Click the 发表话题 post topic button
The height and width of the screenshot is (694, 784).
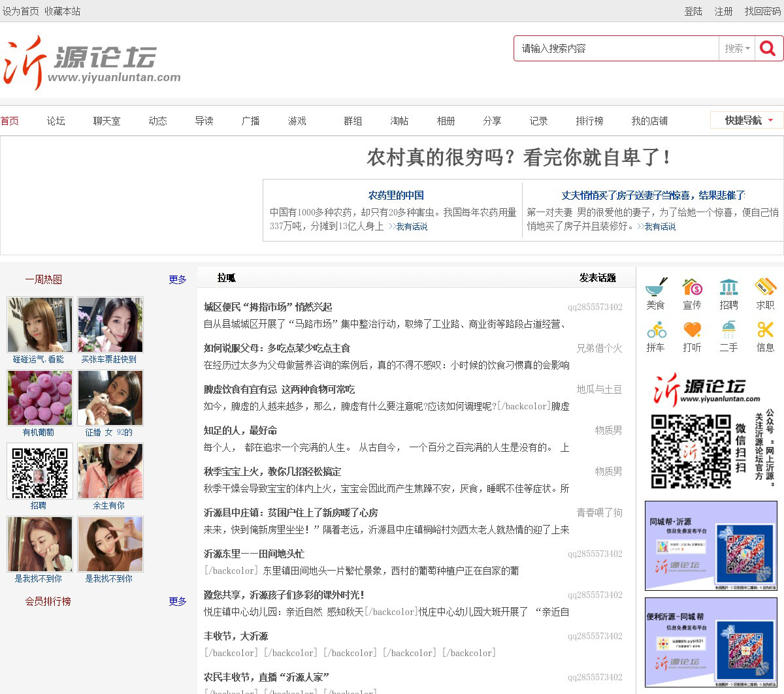pyautogui.click(x=597, y=278)
